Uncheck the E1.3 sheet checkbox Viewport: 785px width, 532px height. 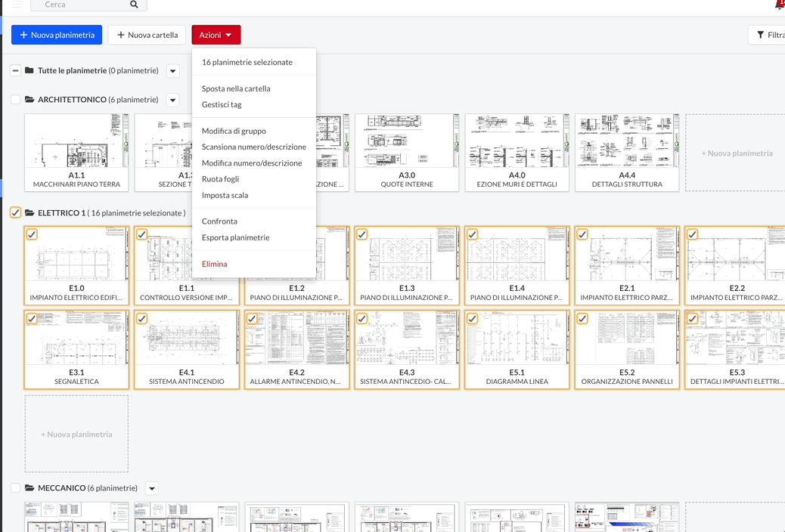coord(362,234)
